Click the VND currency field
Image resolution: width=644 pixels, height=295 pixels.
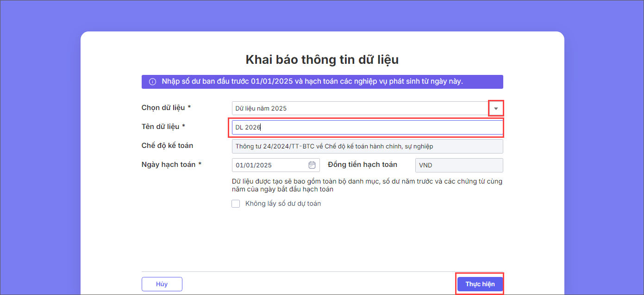(x=458, y=165)
